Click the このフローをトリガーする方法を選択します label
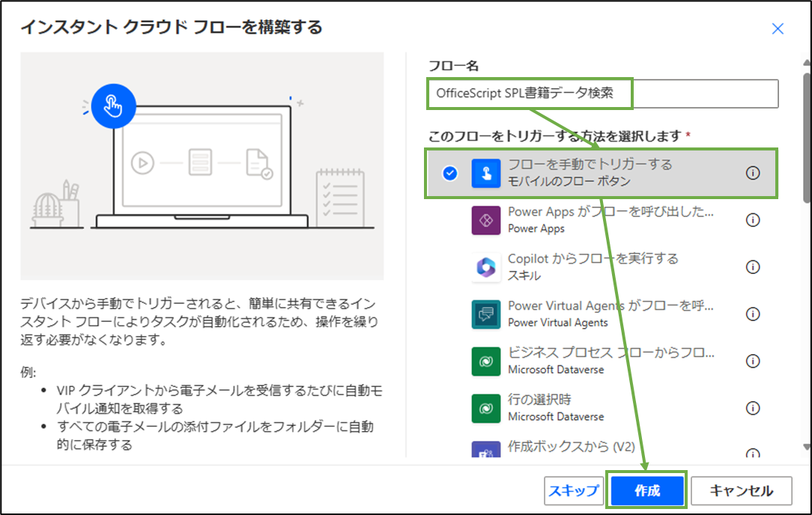This screenshot has height=515, width=812. coord(554,136)
